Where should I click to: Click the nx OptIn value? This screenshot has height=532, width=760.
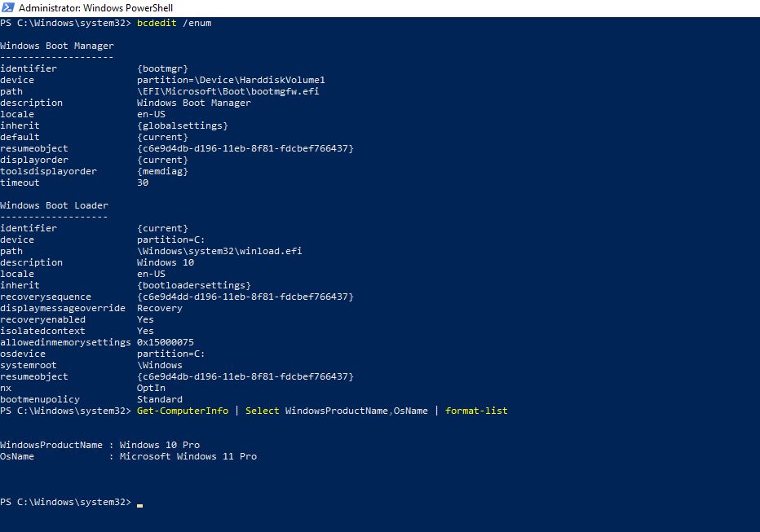click(151, 388)
